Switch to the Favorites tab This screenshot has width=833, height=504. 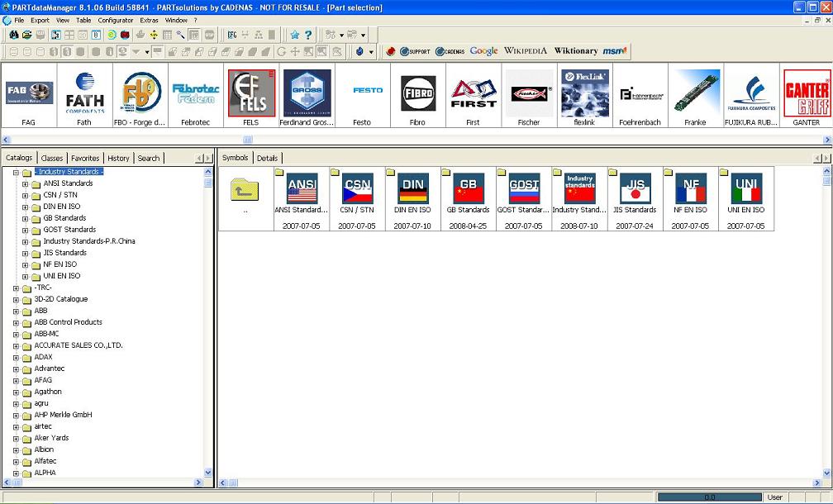point(85,158)
